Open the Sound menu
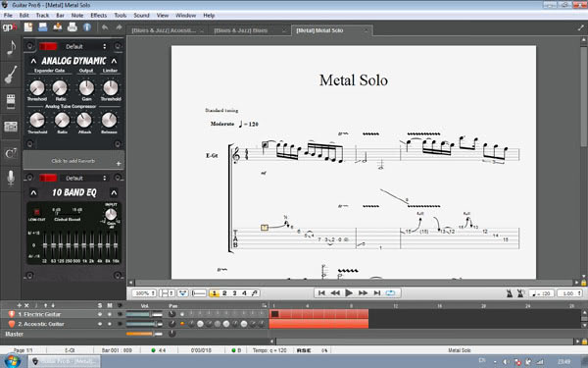 point(141,16)
